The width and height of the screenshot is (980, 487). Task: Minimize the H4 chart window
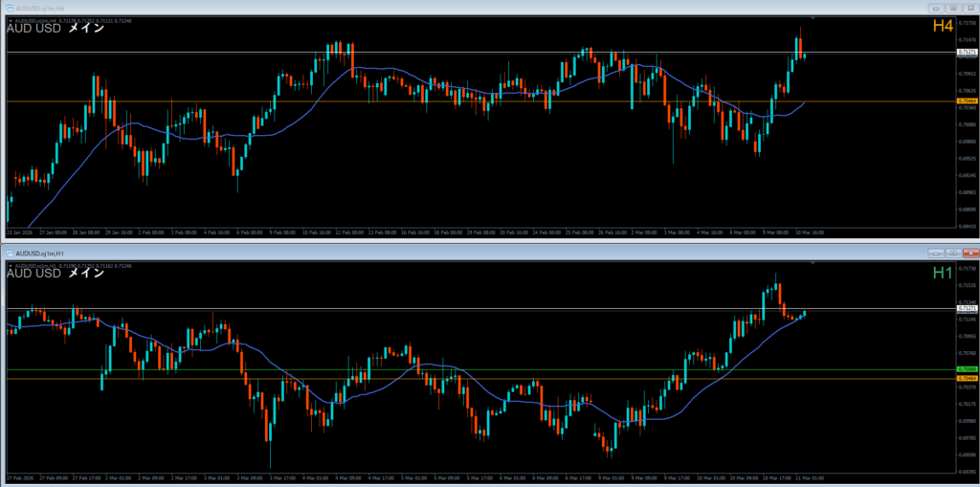937,8
